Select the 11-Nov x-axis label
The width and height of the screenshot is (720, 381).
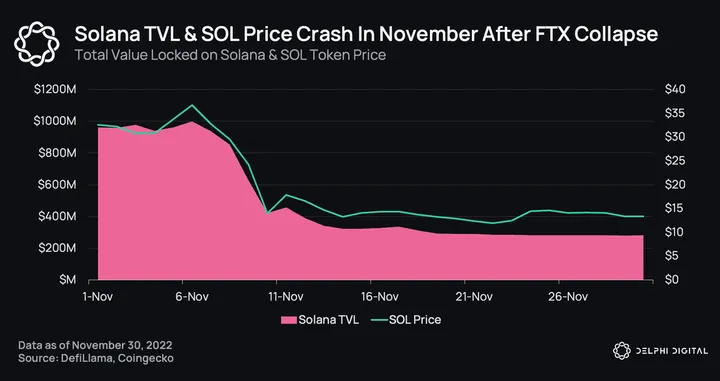click(286, 297)
